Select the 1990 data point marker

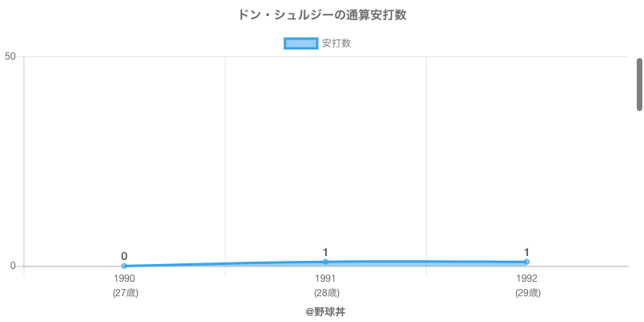pos(124,266)
